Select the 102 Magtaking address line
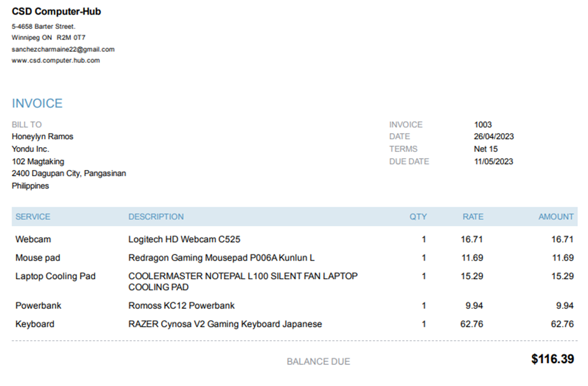Screen dimensions: 588x386 pos(38,162)
